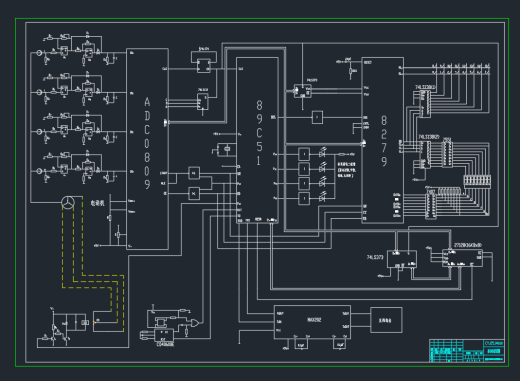Select the 74LS373 label beside lower-right latch
This screenshot has height=381, width=520.
tap(375, 257)
